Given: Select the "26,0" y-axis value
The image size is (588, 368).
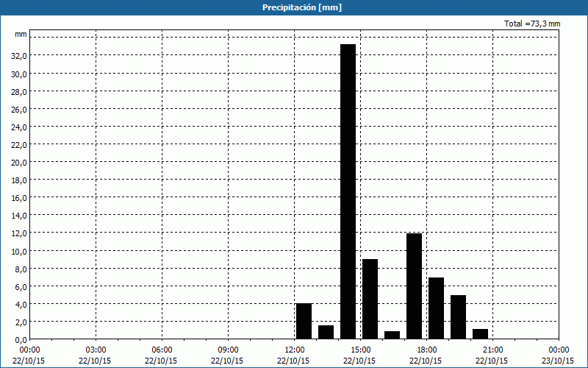Looking at the screenshot, I should 19,109.
